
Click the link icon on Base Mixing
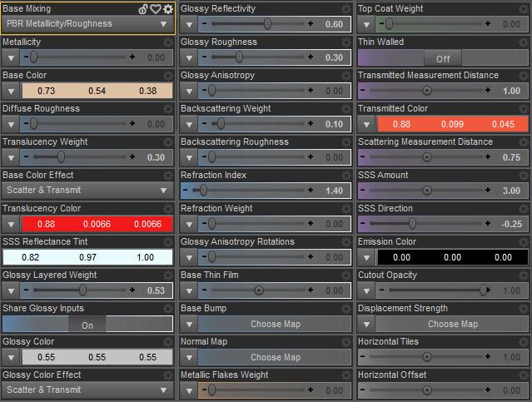point(143,9)
